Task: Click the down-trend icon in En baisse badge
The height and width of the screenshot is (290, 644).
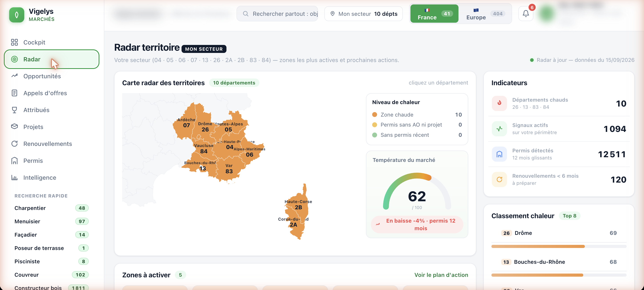Action: (378, 224)
